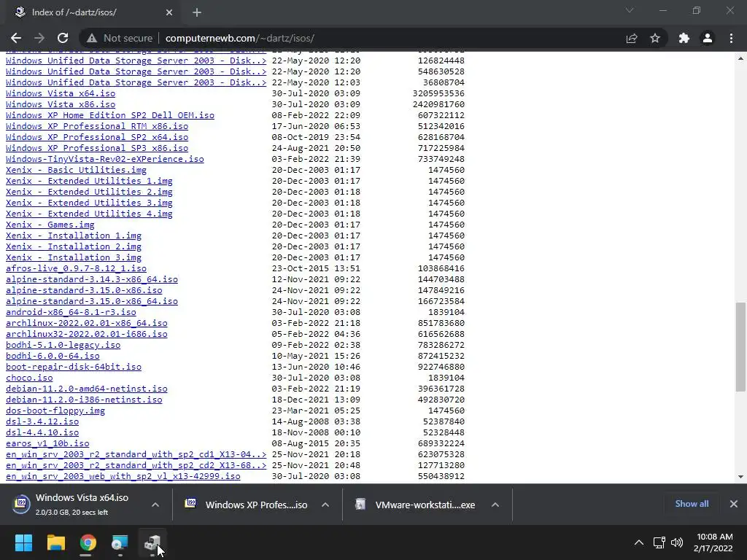This screenshot has height=560, width=747.
Task: Open the taskbar app under the cursor
Action: (152, 542)
